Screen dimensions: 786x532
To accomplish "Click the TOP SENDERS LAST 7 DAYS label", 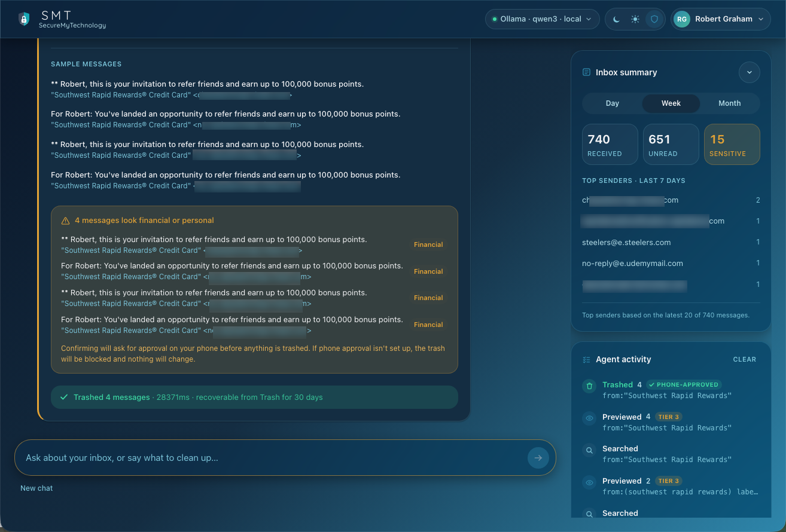I will tap(633, 181).
